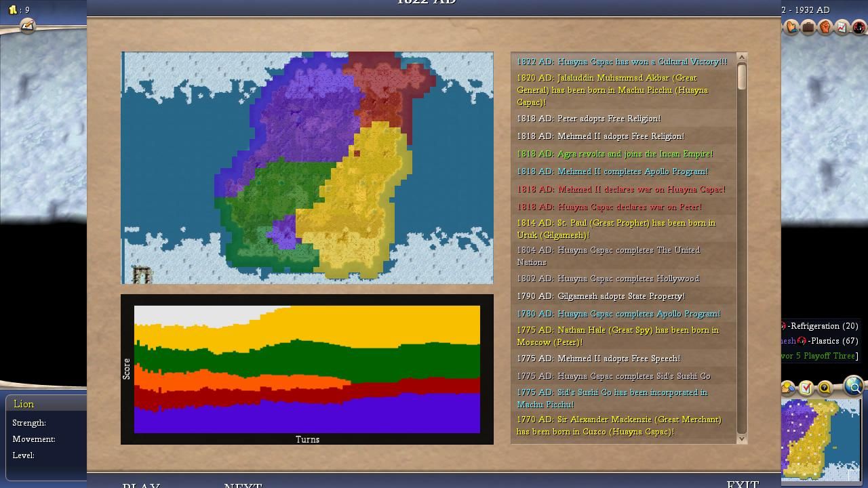Click the question mark speech bubble icon
The width and height of the screenshot is (868, 488).
[824, 388]
